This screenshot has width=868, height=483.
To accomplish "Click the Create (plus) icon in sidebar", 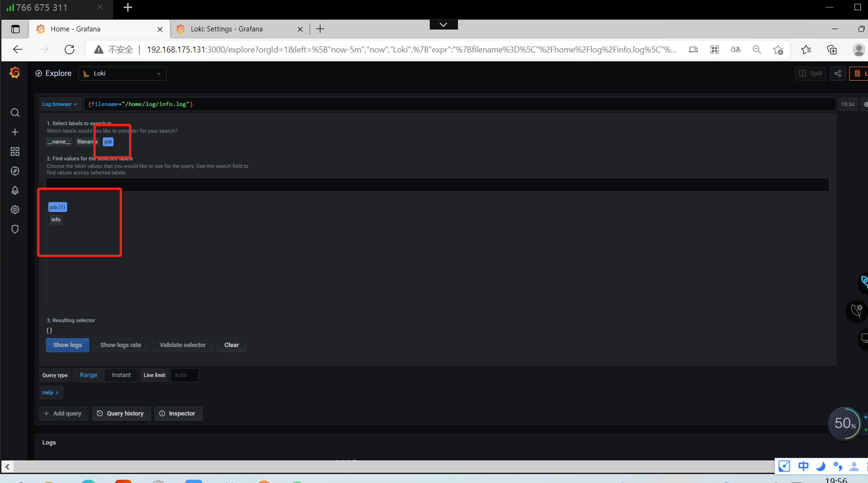I will [15, 132].
